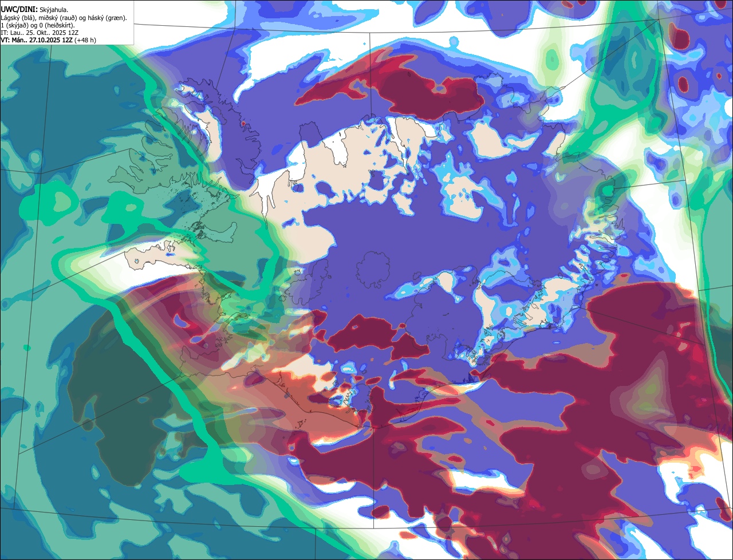Click the '1 (skýjað) og 0 (heiðskírt).' line
Screen dimensions: 733x560
(x=39, y=25)
